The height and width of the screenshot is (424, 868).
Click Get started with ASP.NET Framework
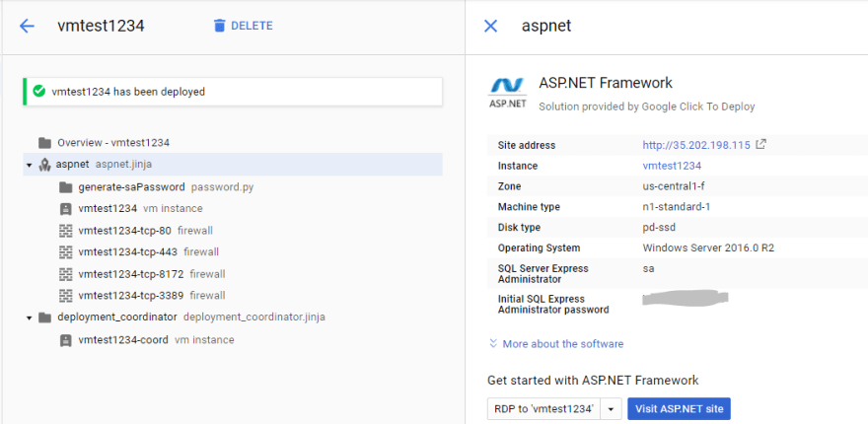point(593,381)
